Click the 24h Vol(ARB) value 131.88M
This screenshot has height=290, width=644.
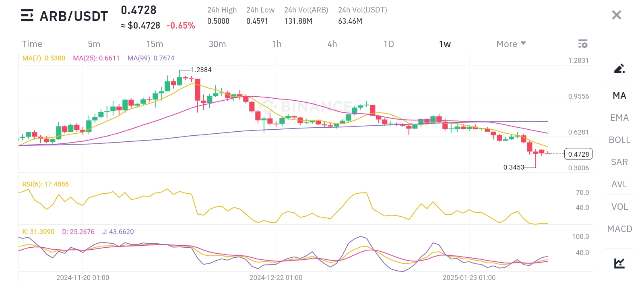click(298, 21)
